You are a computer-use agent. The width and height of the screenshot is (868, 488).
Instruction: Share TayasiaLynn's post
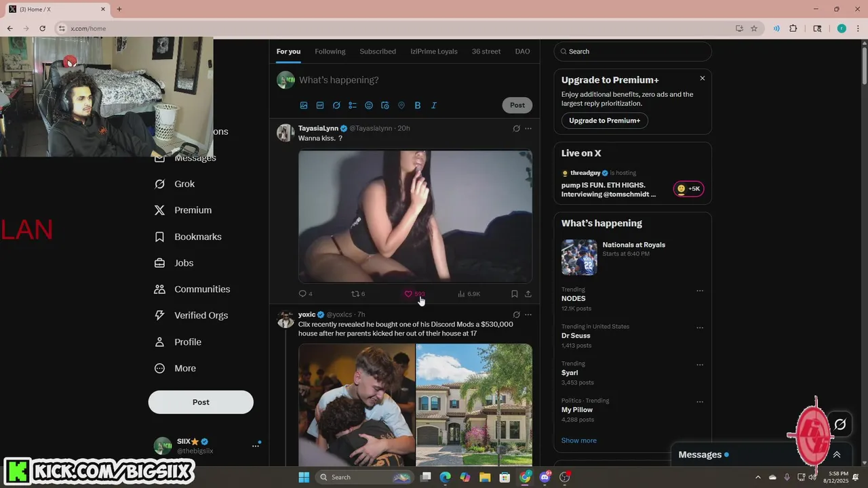tap(528, 293)
